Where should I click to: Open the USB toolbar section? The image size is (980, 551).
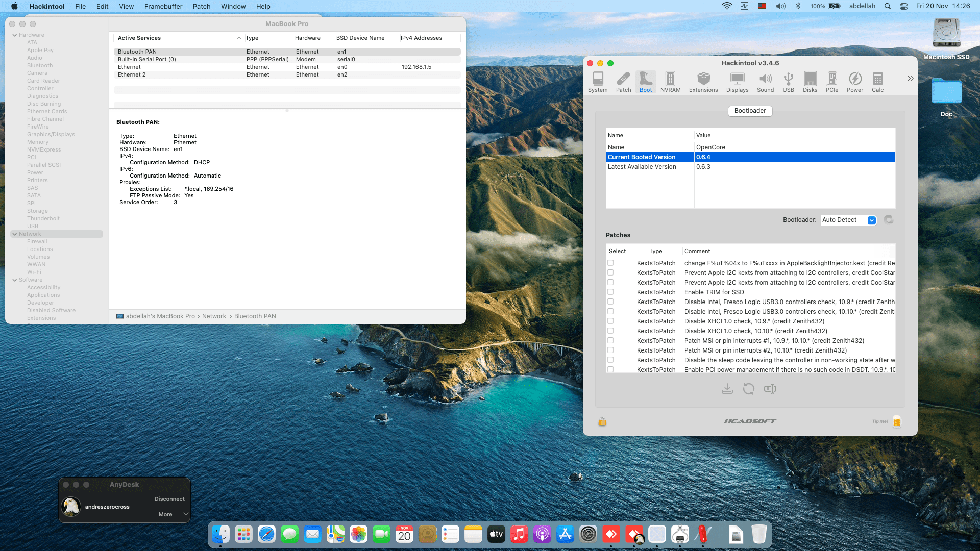788,82
